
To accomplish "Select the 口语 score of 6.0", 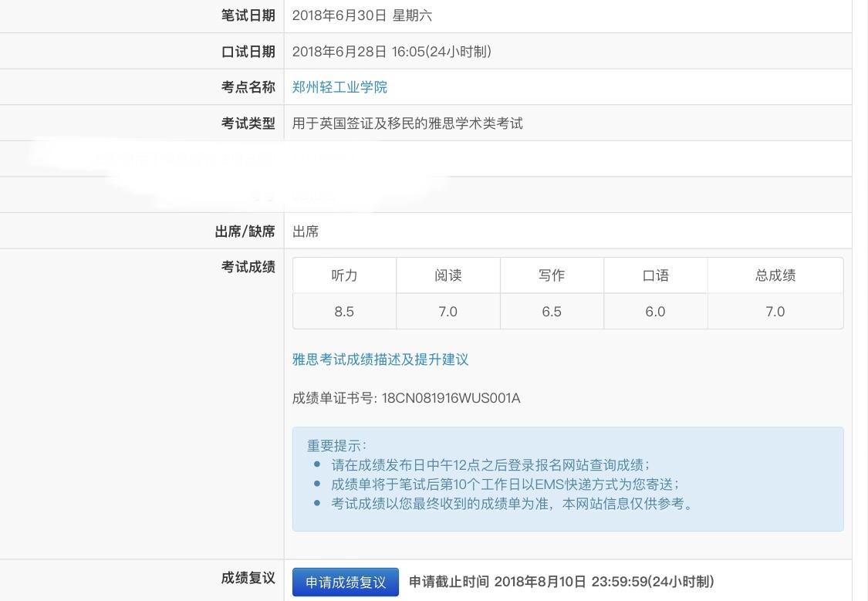I will click(x=654, y=312).
